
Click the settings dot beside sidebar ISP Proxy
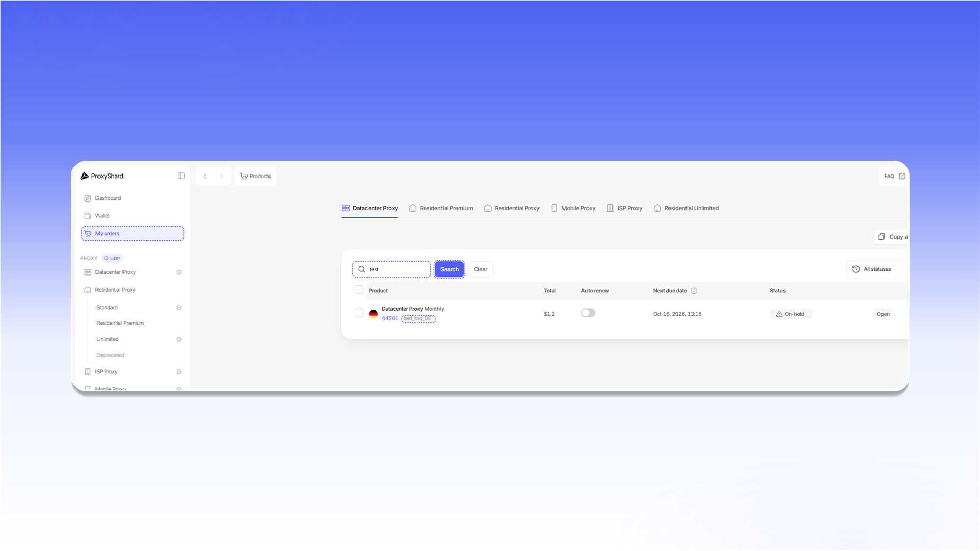tap(179, 372)
